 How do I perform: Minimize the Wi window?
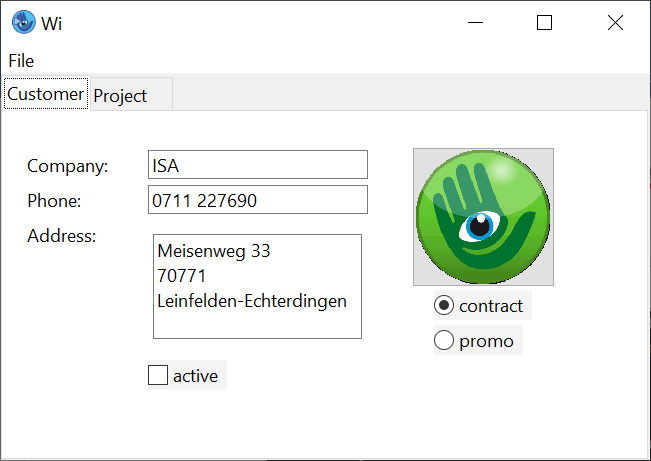[475, 22]
